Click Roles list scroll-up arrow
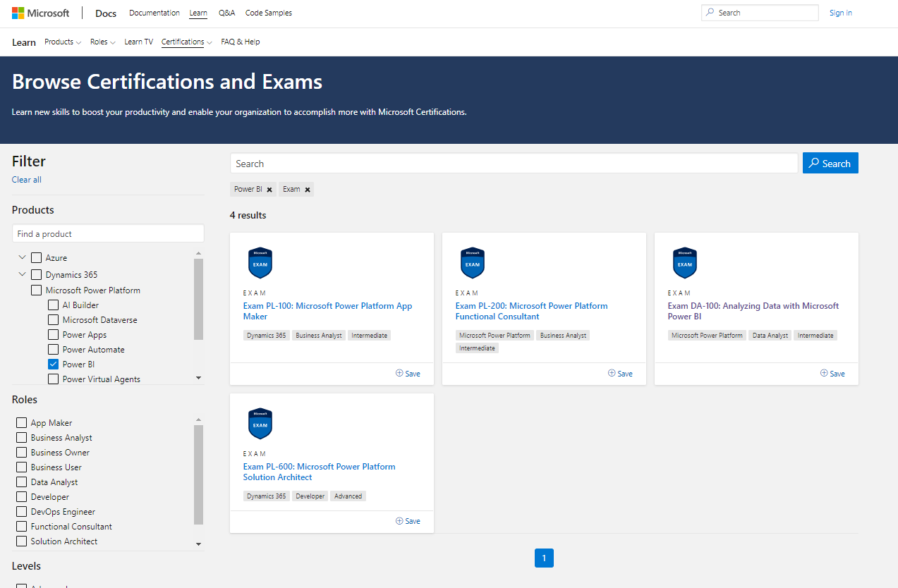 pos(198,419)
